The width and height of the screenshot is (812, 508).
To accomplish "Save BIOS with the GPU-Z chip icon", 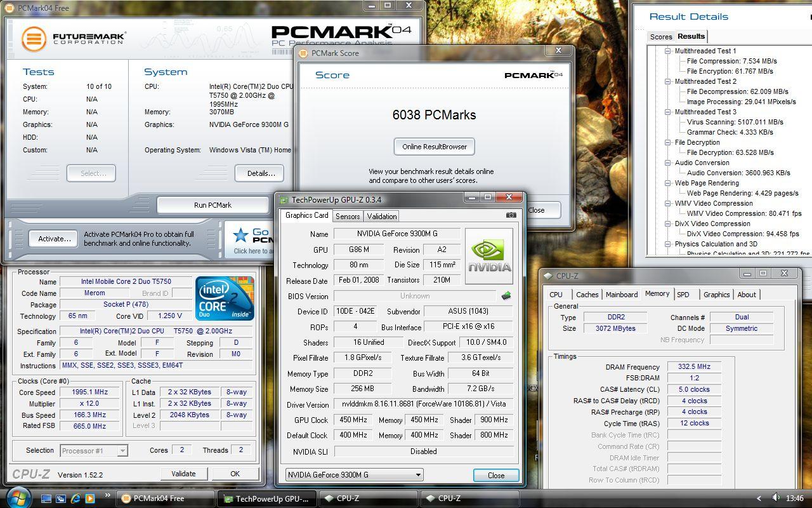I will coord(506,295).
